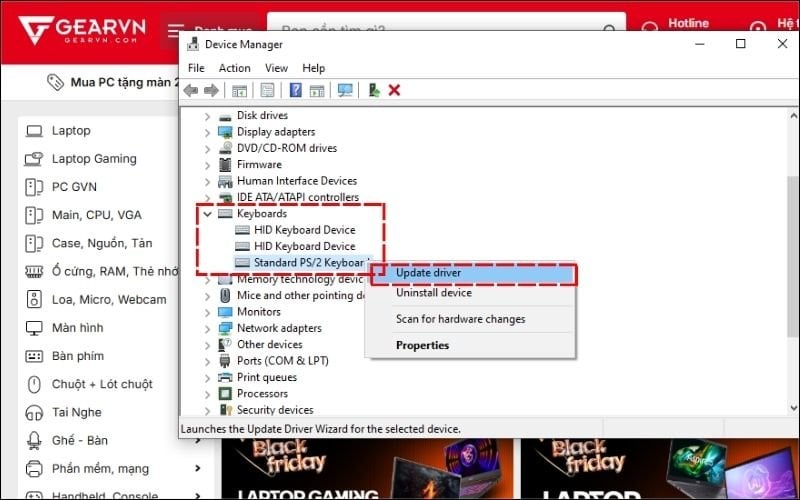
Task: Expand the Disk drives node
Action: [207, 116]
